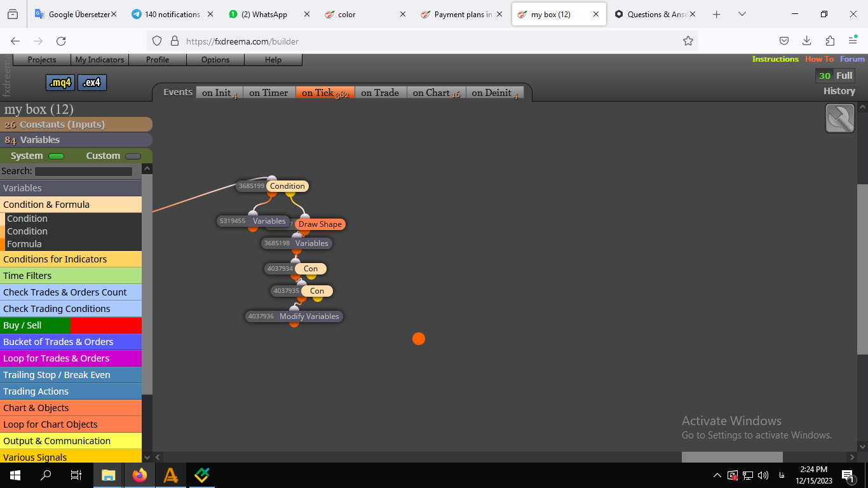The height and width of the screenshot is (488, 868).
Task: Select the Modify Variables block on canvas
Action: click(309, 316)
